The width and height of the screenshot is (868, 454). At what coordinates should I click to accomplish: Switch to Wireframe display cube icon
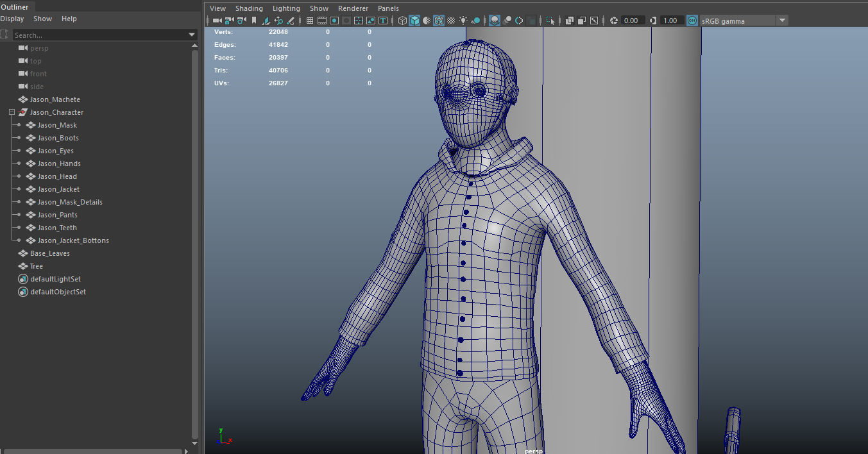403,21
